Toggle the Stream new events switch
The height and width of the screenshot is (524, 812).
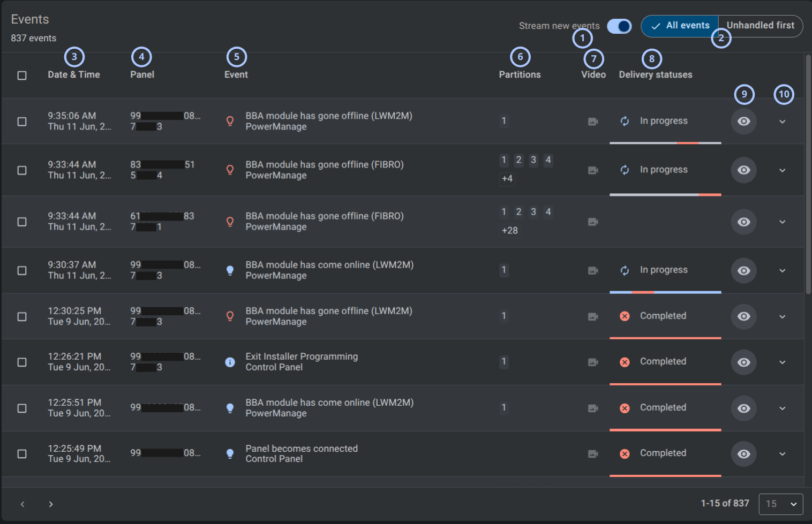point(619,26)
